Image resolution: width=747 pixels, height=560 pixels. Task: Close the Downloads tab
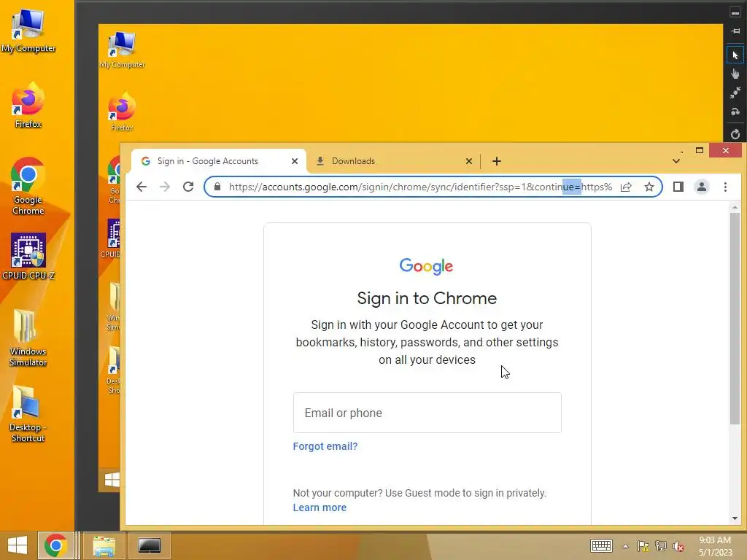[x=469, y=161]
